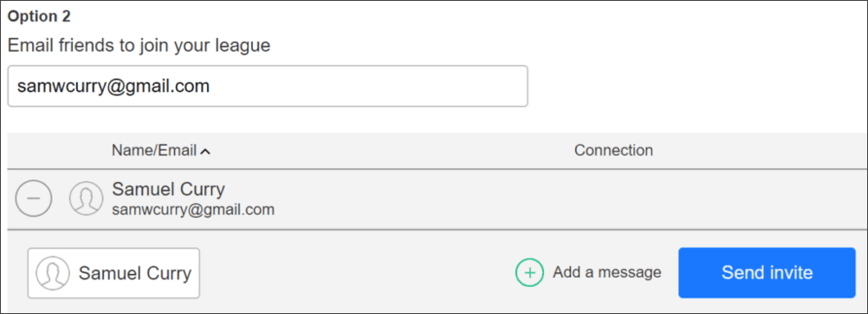The width and height of the screenshot is (868, 314).
Task: Click the empty Connection cell in Samuel Curry's row
Action: tap(613, 199)
